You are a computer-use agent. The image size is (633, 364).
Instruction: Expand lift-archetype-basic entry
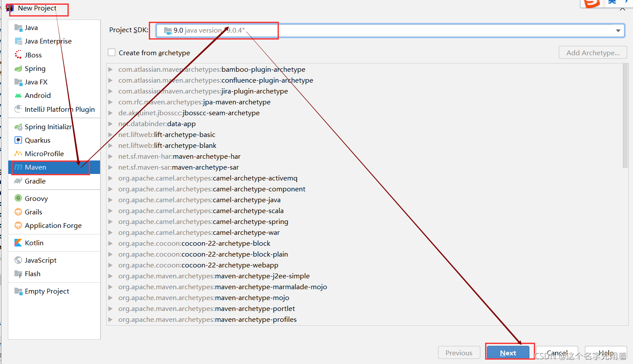[111, 135]
